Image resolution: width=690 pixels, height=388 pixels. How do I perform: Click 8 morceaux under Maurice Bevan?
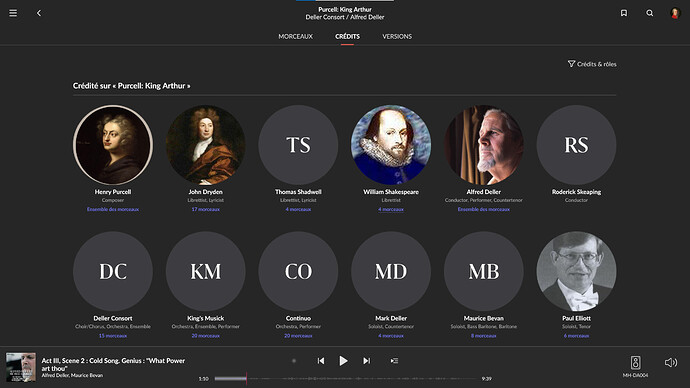coord(484,336)
